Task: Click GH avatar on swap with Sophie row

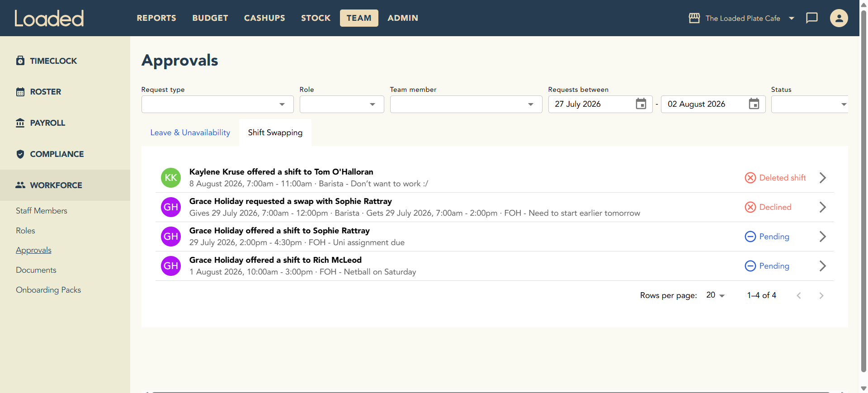Action: 171,207
